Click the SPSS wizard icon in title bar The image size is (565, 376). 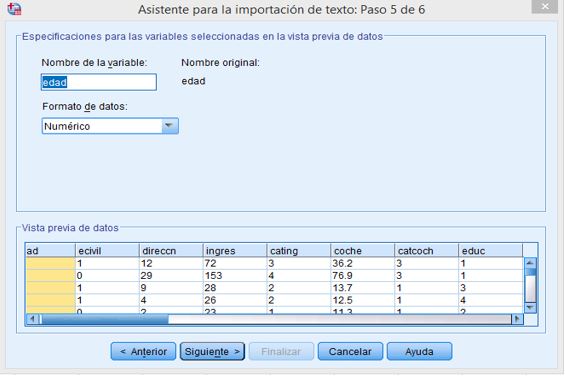click(14, 9)
